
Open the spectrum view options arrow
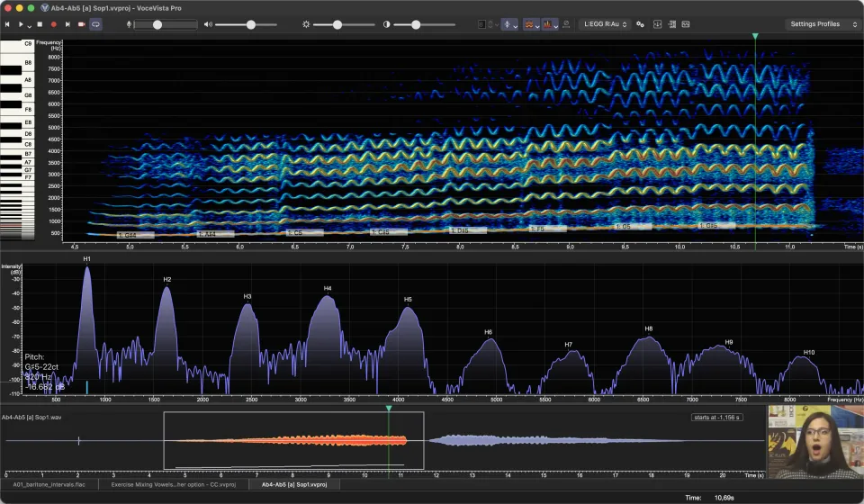[x=556, y=26]
